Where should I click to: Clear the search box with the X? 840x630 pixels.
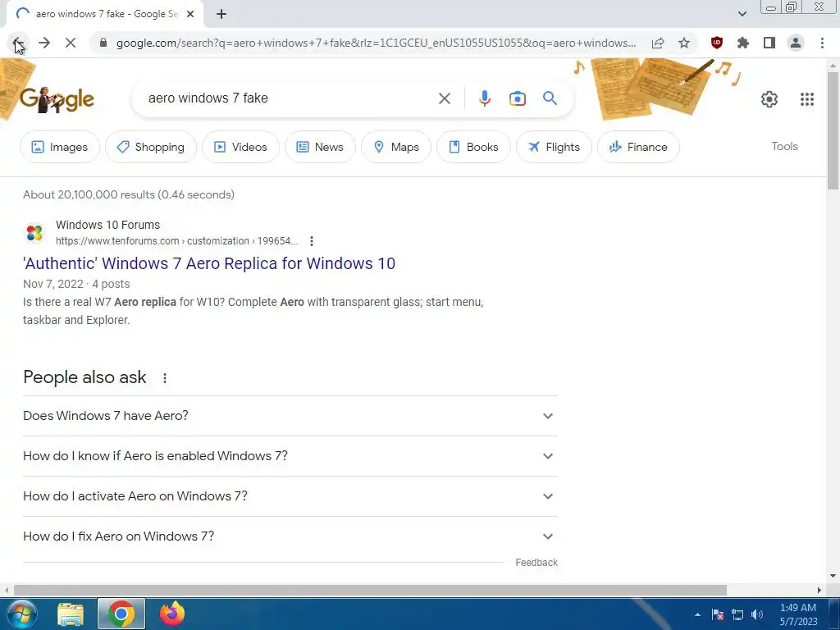pos(444,98)
